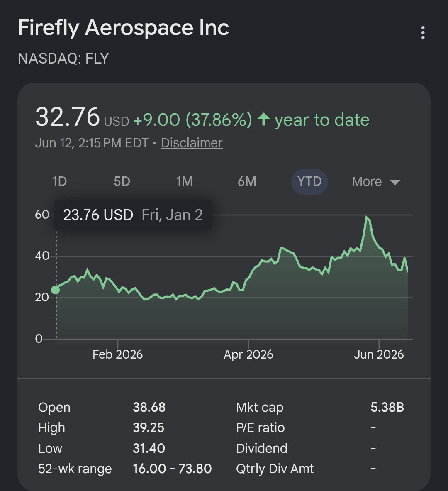The image size is (448, 491).
Task: Click the Feb 2026 axis label
Action: (117, 354)
